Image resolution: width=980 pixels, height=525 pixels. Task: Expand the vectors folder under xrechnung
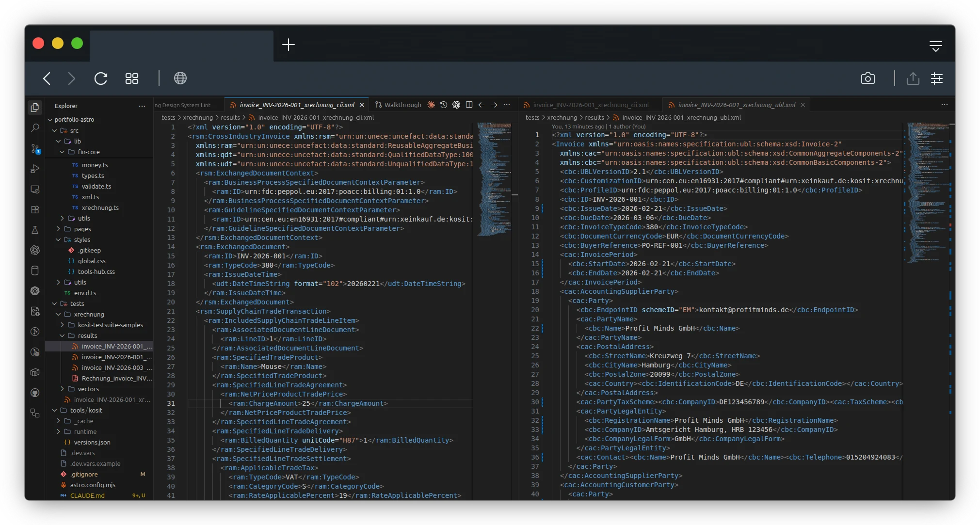[x=62, y=389]
